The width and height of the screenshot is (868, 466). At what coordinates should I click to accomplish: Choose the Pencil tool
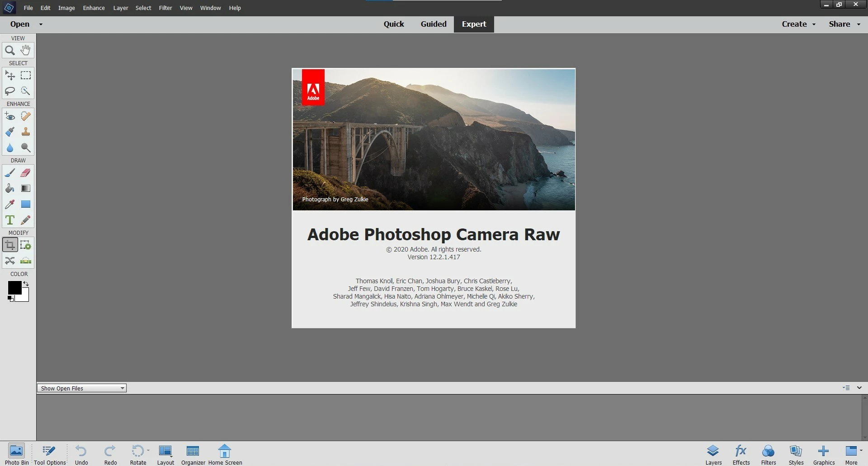coord(26,220)
